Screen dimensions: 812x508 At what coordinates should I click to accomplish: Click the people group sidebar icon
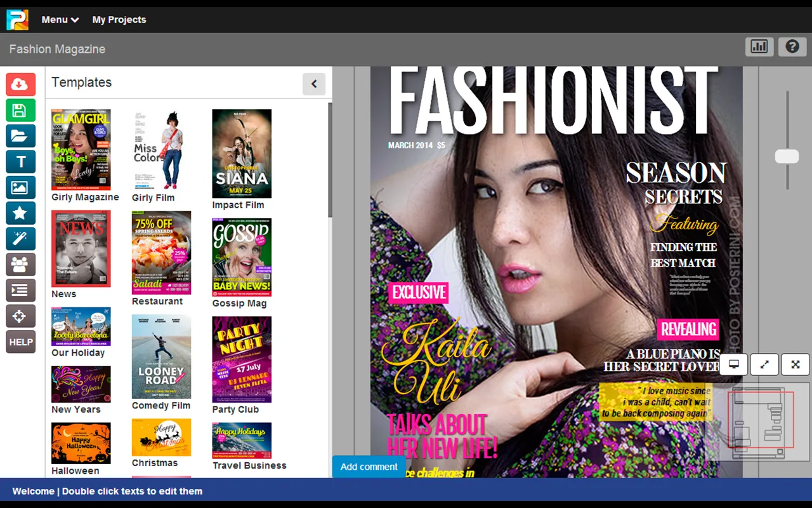click(21, 264)
